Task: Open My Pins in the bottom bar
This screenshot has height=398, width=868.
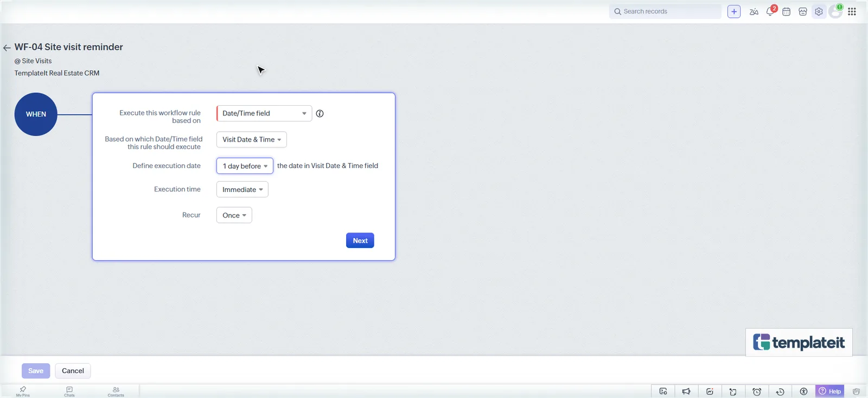Action: click(x=23, y=391)
